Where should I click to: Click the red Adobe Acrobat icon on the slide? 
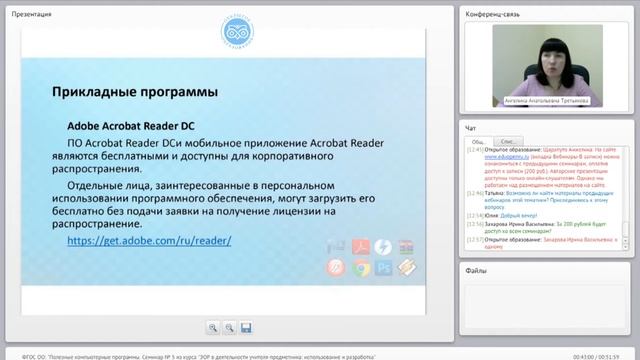tap(361, 247)
